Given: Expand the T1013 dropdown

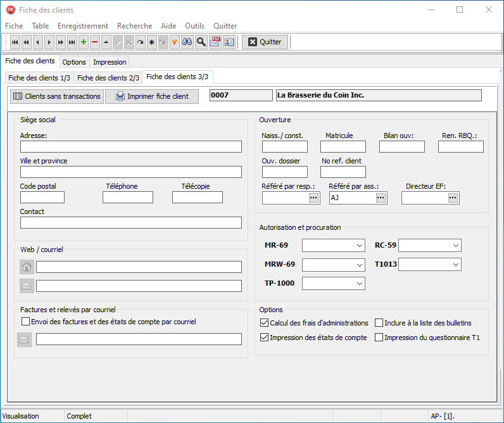Looking at the screenshot, I should (456, 265).
